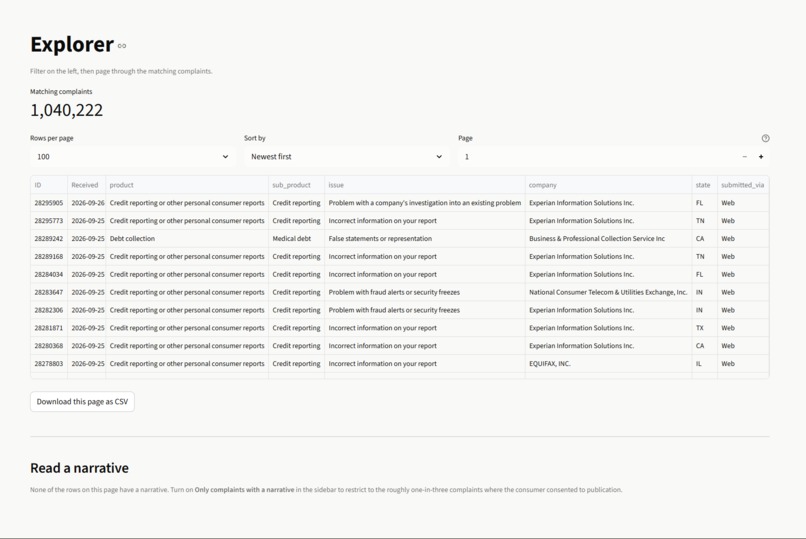This screenshot has width=806, height=539.
Task: Click the Read a narrative heading
Action: pos(80,468)
